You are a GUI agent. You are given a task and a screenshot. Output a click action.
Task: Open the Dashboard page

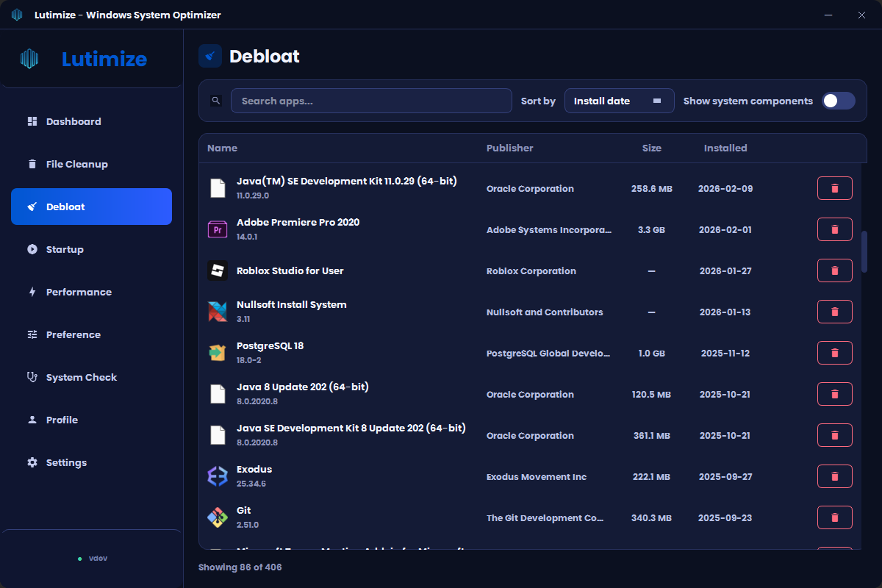click(x=91, y=121)
